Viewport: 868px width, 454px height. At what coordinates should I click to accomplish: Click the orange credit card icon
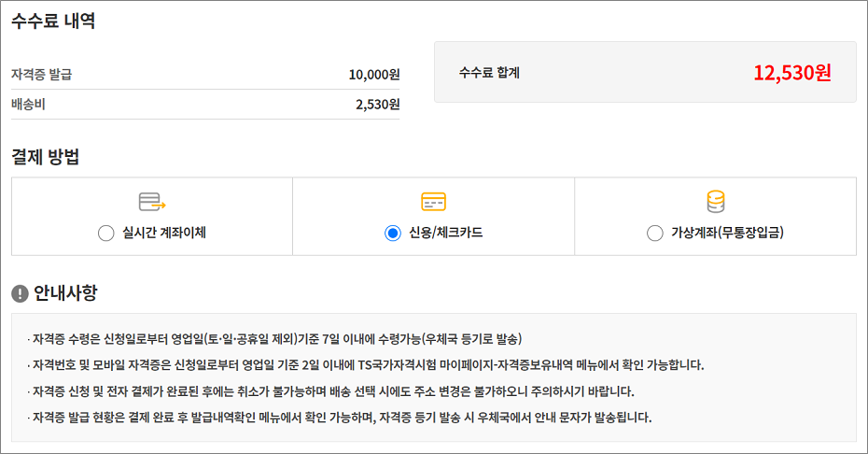click(433, 202)
